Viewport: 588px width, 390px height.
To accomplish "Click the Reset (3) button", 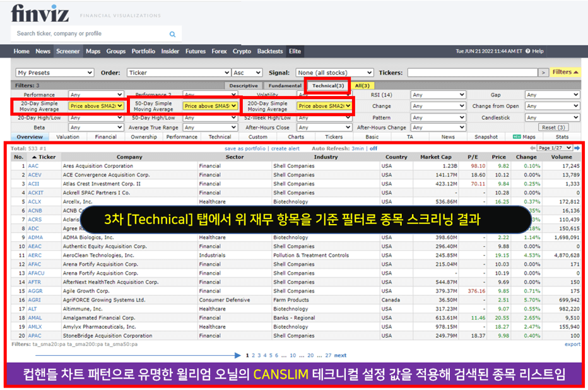I will 553,127.
